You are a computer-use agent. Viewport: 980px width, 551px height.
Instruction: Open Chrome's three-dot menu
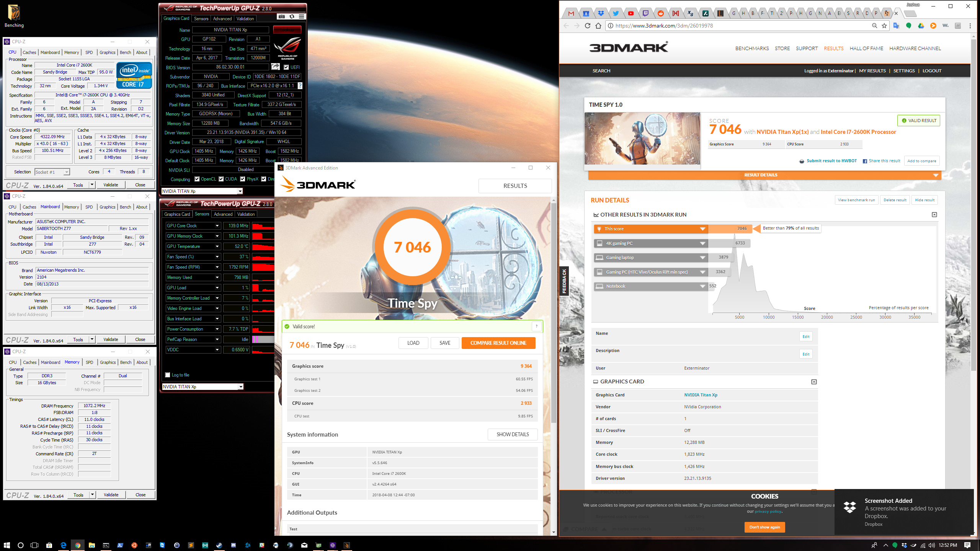click(x=970, y=26)
